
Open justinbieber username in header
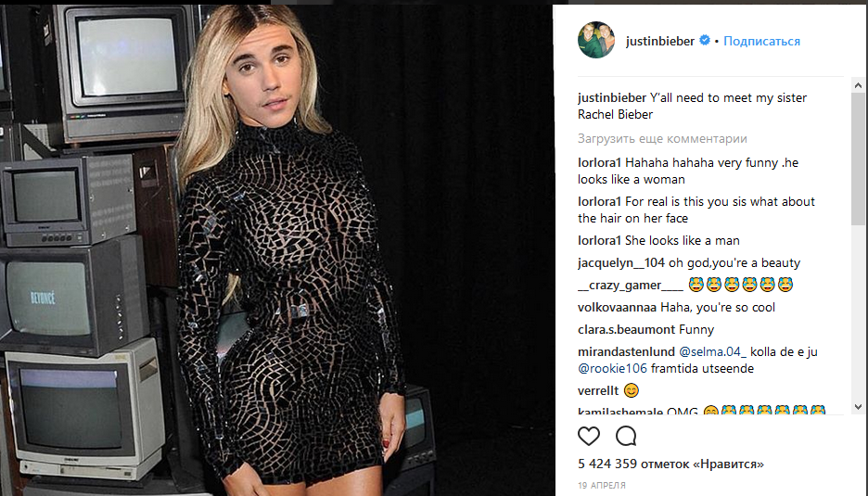pos(660,41)
